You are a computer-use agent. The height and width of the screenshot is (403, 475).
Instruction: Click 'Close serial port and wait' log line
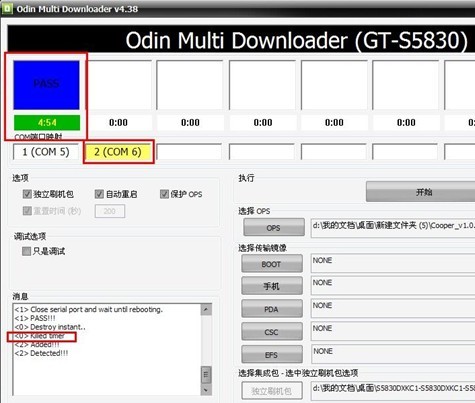[x=89, y=309]
